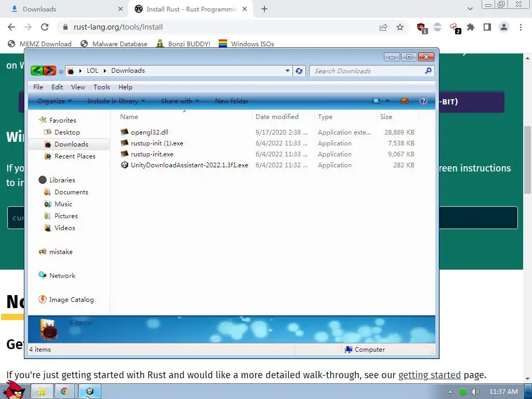The height and width of the screenshot is (399, 532).
Task: Open the Malware Database bookmark
Action: (x=114, y=44)
